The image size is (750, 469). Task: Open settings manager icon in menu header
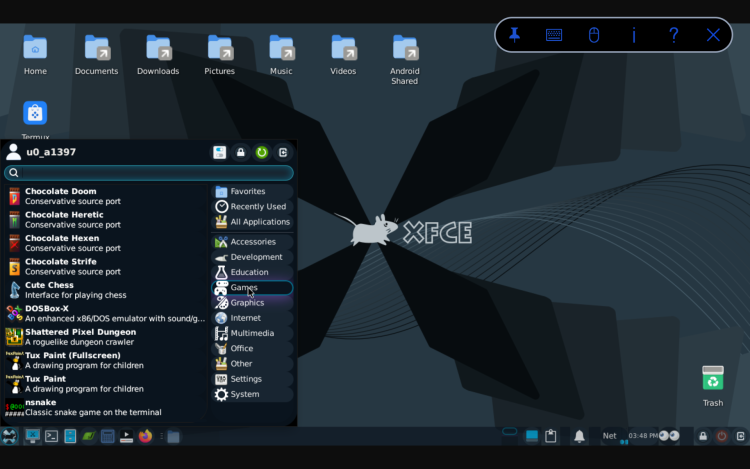(x=220, y=153)
